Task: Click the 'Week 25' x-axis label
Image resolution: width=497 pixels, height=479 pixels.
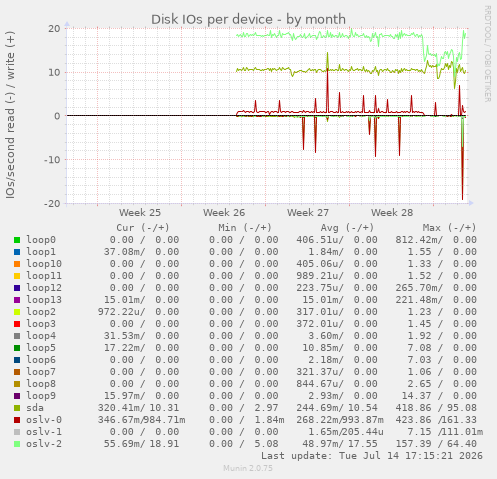Action: click(x=140, y=213)
